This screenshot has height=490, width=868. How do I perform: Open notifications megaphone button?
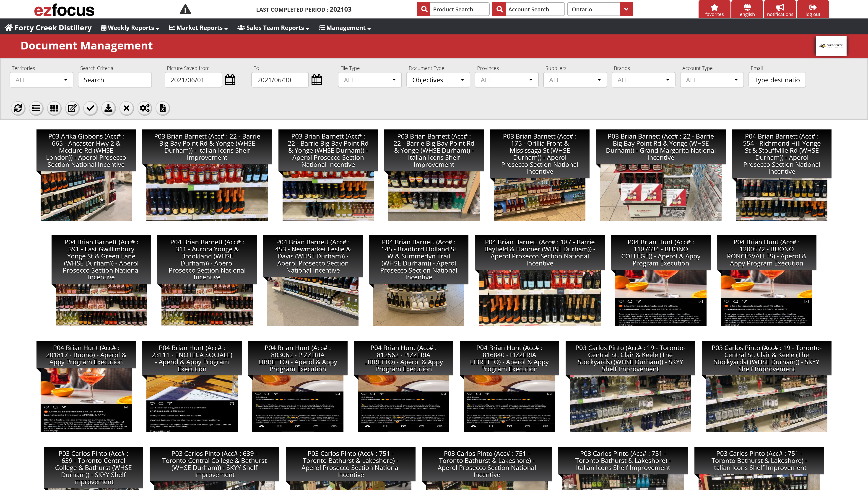780,9
